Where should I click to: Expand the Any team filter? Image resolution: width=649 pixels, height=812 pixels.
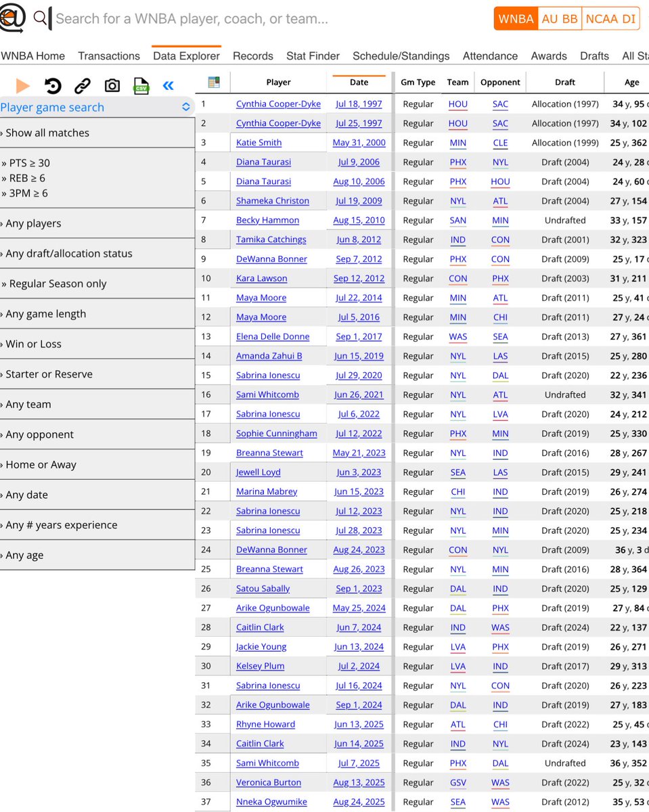(97, 405)
